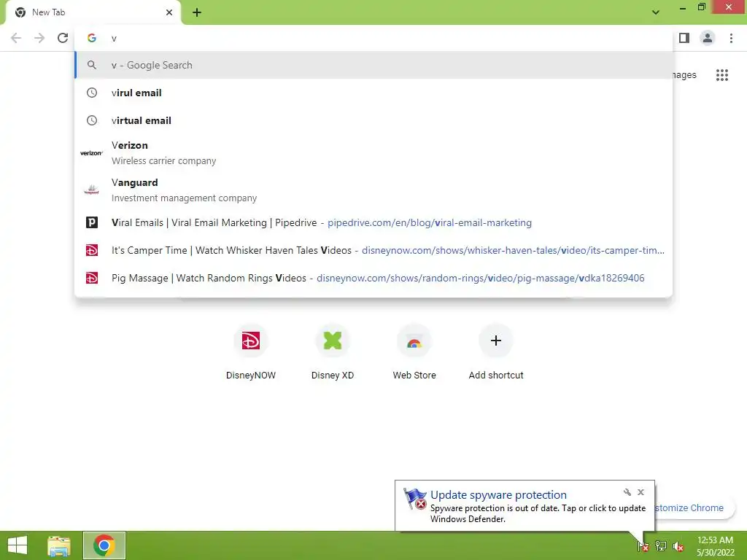Click the wrench icon in notification
Viewport: 747px width, 560px height.
627,492
